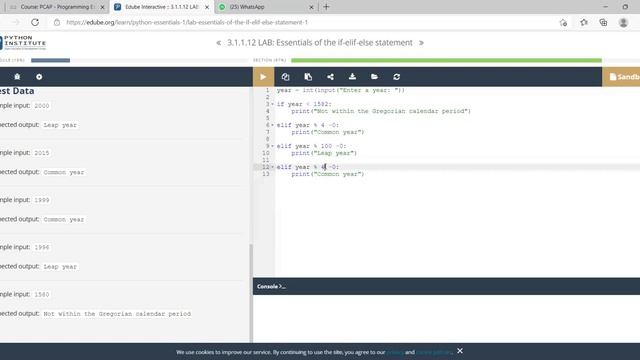
Task: Click the Test Data heading
Action: [17, 91]
